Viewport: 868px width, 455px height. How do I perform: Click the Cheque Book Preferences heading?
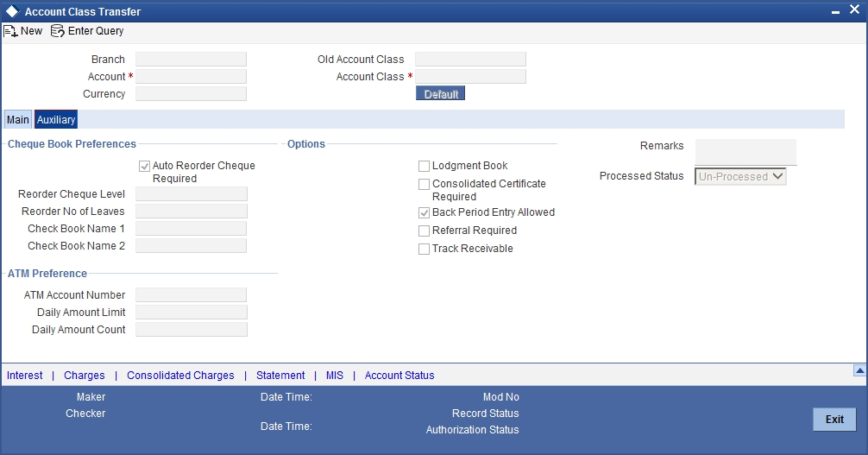[72, 144]
